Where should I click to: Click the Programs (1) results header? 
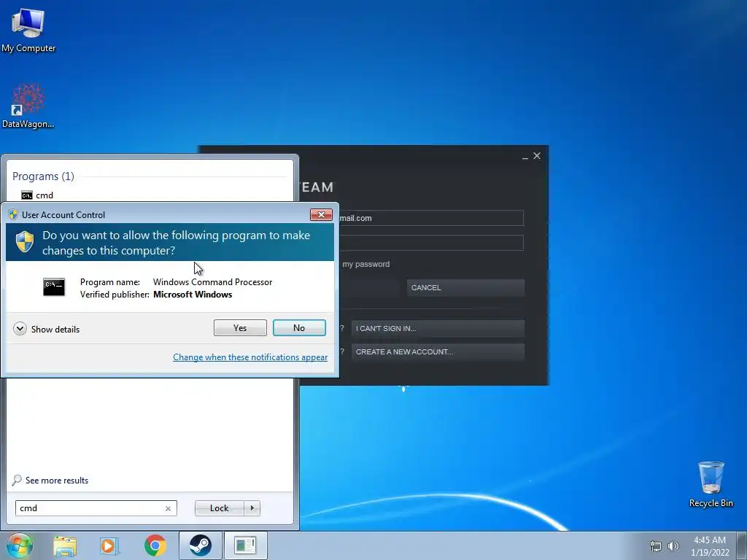(43, 176)
